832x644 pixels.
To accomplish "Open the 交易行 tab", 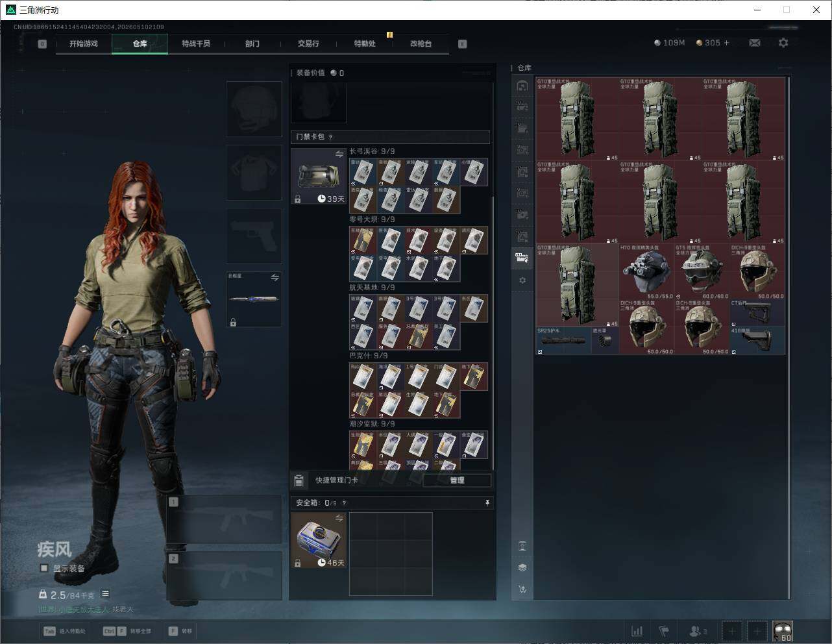I will [x=308, y=43].
